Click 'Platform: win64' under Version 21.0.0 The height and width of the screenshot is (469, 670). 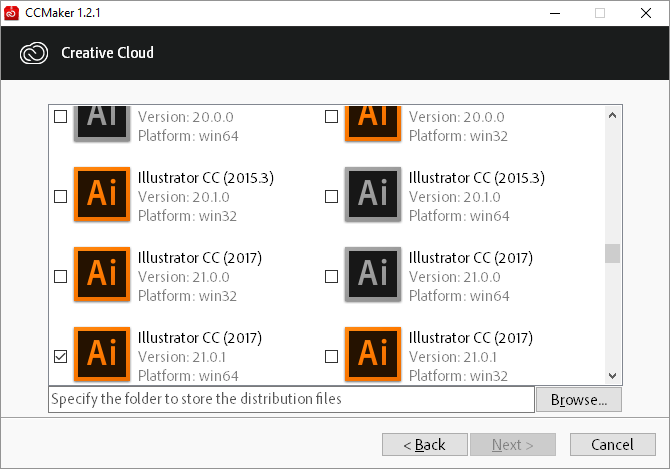point(459,296)
